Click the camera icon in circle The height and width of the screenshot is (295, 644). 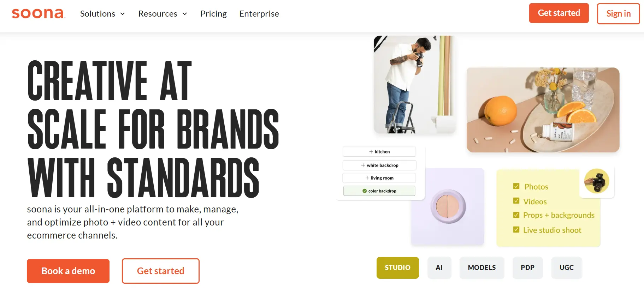click(x=597, y=181)
